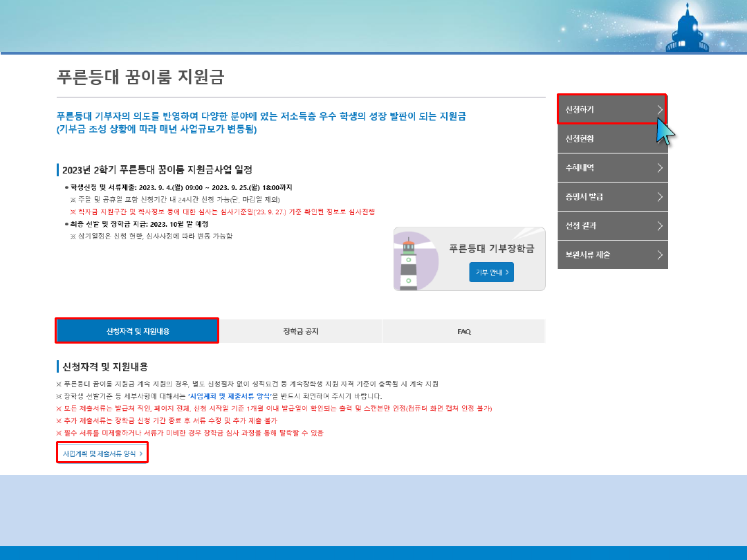Click the chevron arrow beside 신청하기
The width and height of the screenshot is (747, 560).
660,109
